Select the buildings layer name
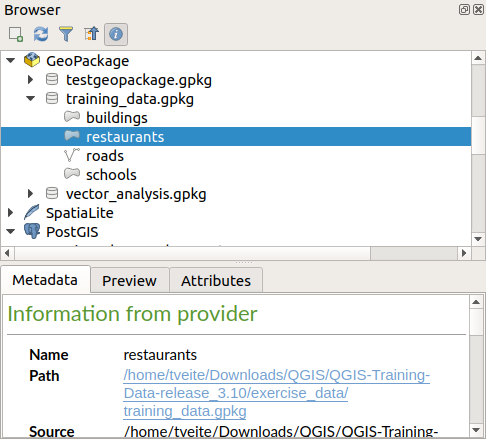Screen dimensions: 486x439 [x=117, y=118]
